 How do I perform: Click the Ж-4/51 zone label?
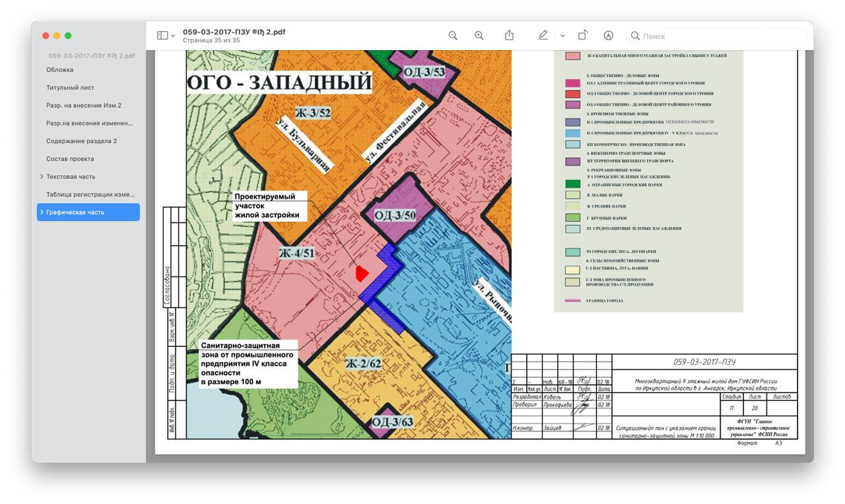coord(296,253)
